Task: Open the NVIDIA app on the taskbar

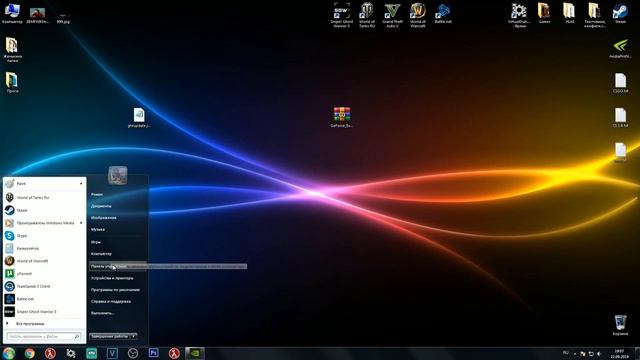Action: (x=195, y=353)
